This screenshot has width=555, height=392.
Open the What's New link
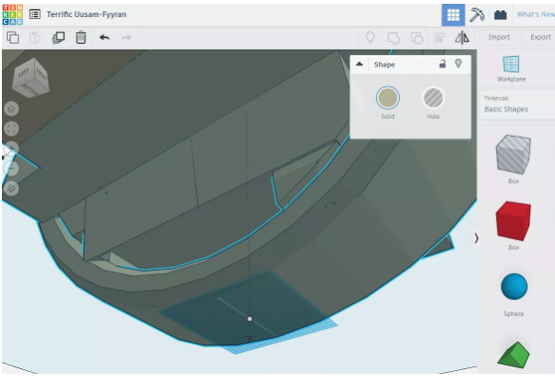[536, 14]
